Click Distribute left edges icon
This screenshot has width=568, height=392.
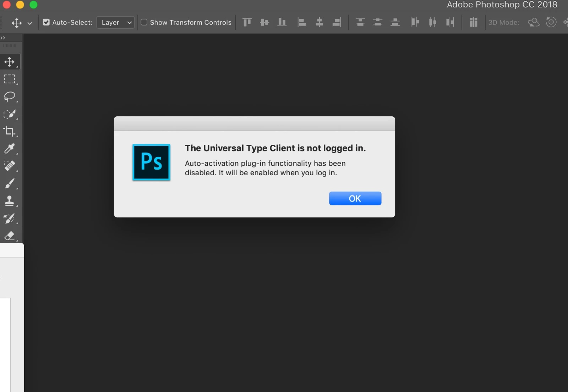click(x=415, y=22)
